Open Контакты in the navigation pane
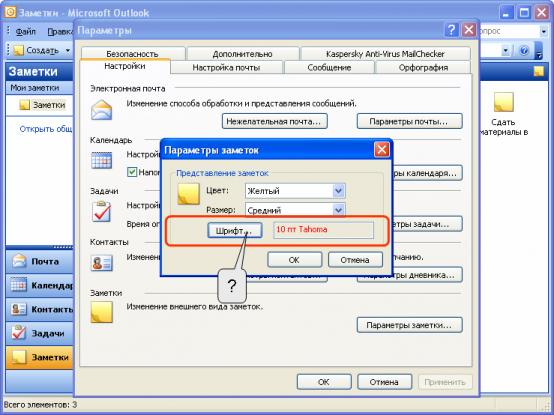This screenshot has height=415, width=554. (x=39, y=309)
